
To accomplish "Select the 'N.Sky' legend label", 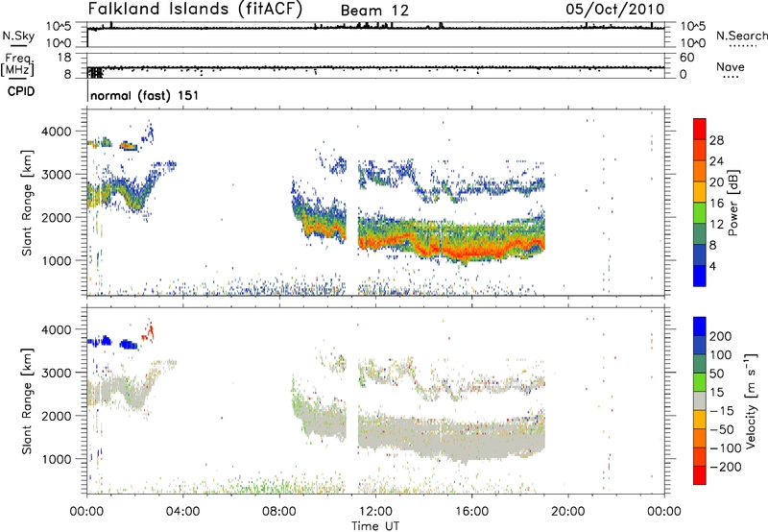I will click(18, 36).
